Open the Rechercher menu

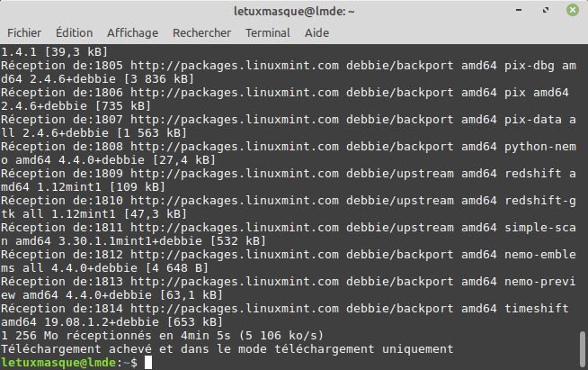pyautogui.click(x=201, y=32)
